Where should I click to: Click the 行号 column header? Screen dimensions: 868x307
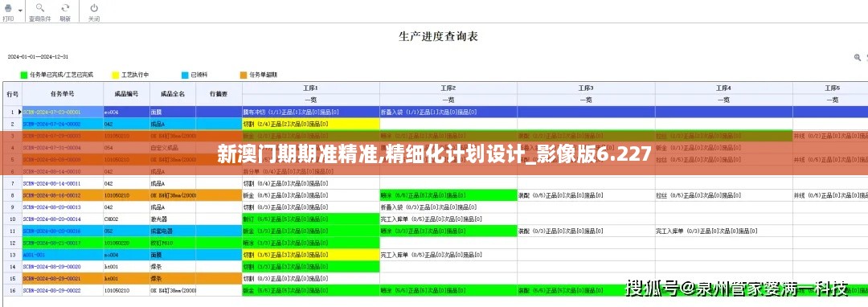(x=13, y=94)
